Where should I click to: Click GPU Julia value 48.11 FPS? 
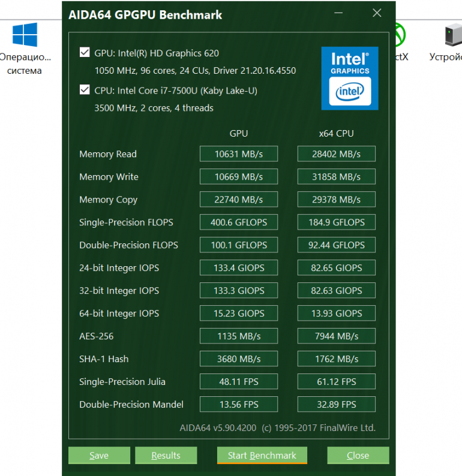click(239, 382)
